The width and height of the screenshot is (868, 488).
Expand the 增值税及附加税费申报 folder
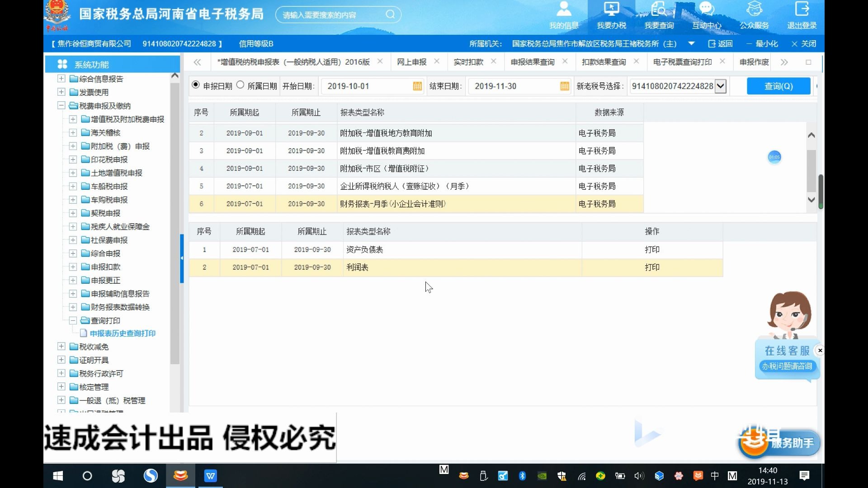[x=73, y=119]
